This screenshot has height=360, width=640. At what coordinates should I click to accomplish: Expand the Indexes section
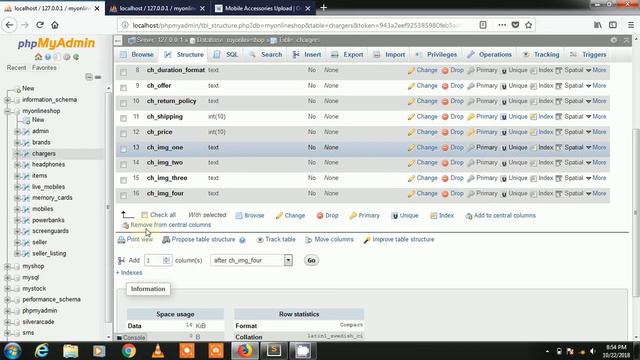coord(129,273)
